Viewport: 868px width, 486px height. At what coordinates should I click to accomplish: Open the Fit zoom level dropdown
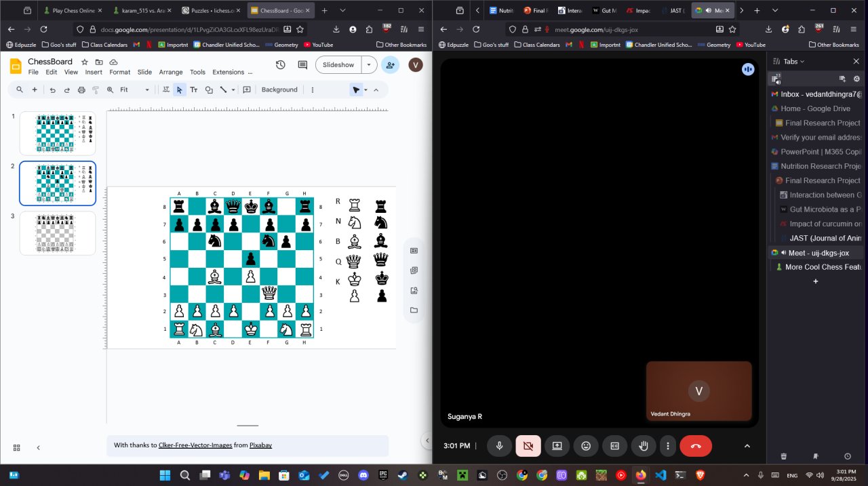(134, 89)
